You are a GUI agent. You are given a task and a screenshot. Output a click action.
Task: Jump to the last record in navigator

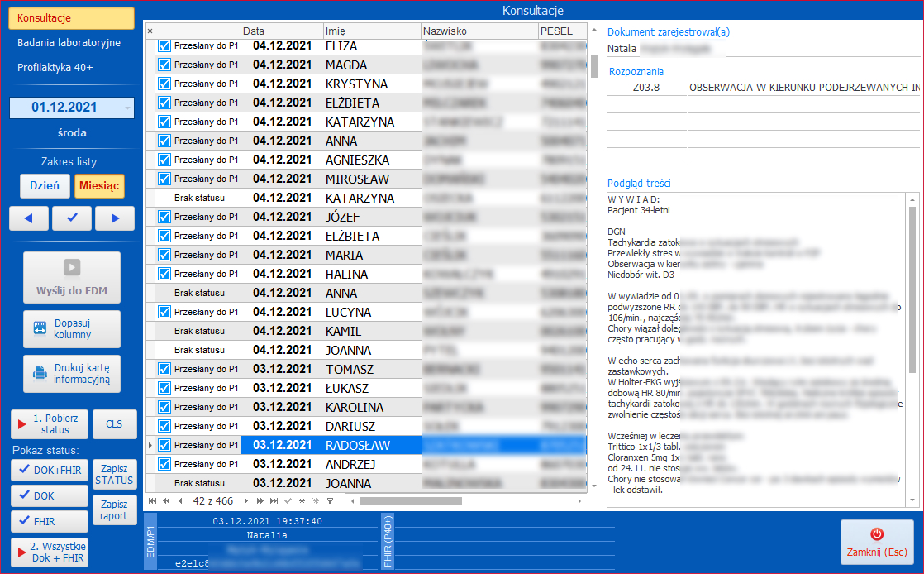274,501
